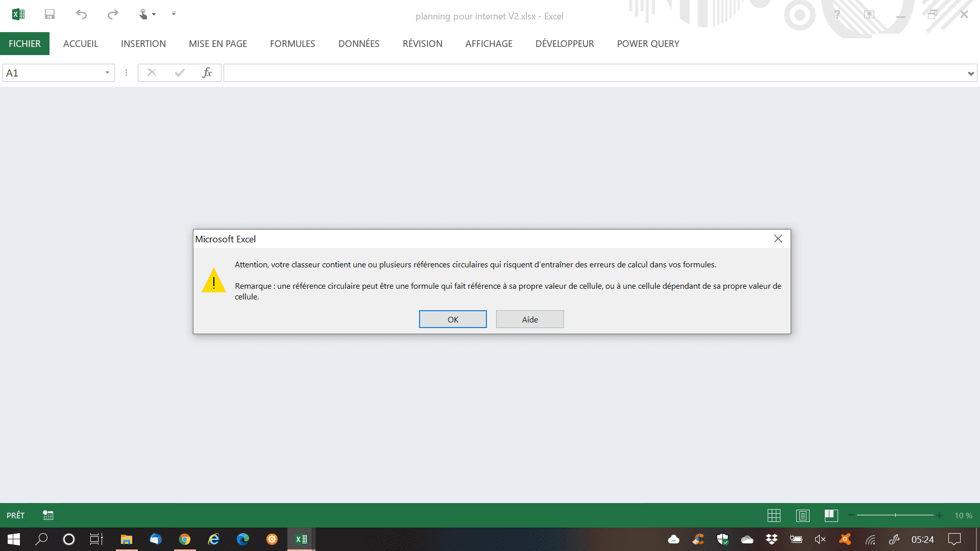Viewport: 980px width, 551px height.
Task: Open the FICHIER menu tab
Action: coord(24,44)
